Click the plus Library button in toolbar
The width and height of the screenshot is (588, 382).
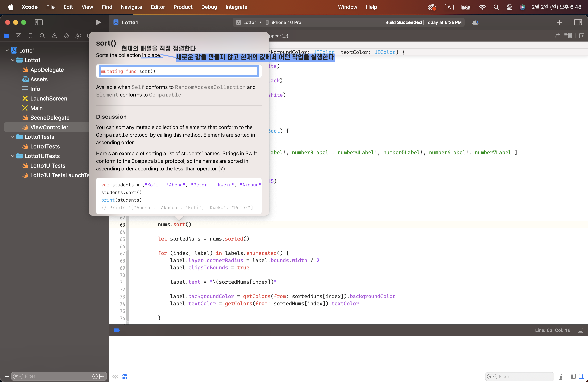click(559, 22)
